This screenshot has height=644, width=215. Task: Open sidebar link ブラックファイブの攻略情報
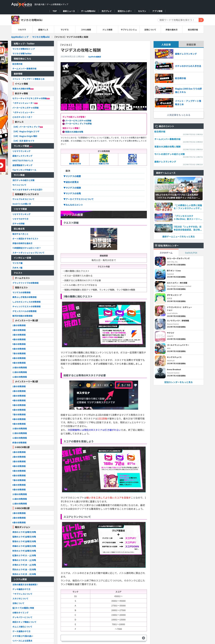pyautogui.click(x=25, y=283)
